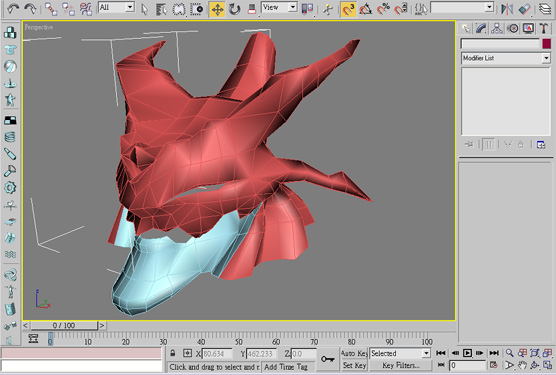
Task: Switch to the Modify command panel tab
Action: 481,28
